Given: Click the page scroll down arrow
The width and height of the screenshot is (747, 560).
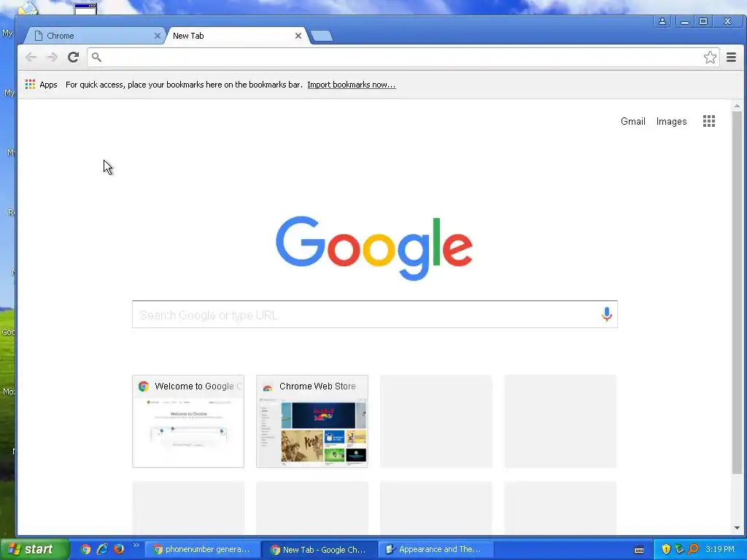Looking at the screenshot, I should (737, 528).
